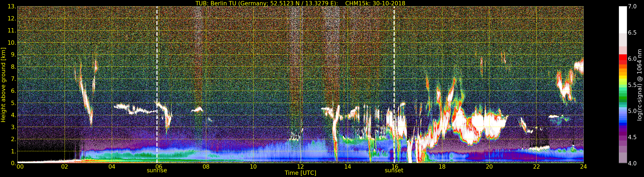Click the '5.' height axis tick label
The width and height of the screenshot is (644, 177).
point(13,103)
